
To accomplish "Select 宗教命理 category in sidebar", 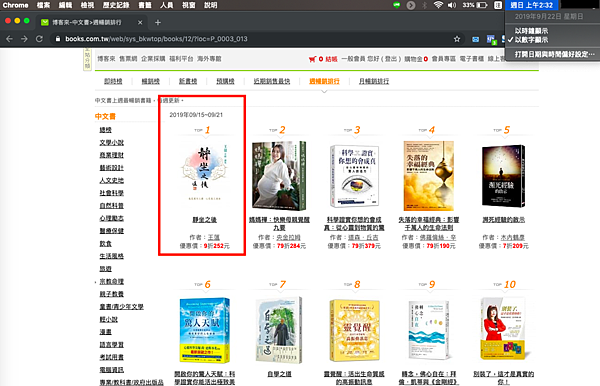I will (x=112, y=282).
